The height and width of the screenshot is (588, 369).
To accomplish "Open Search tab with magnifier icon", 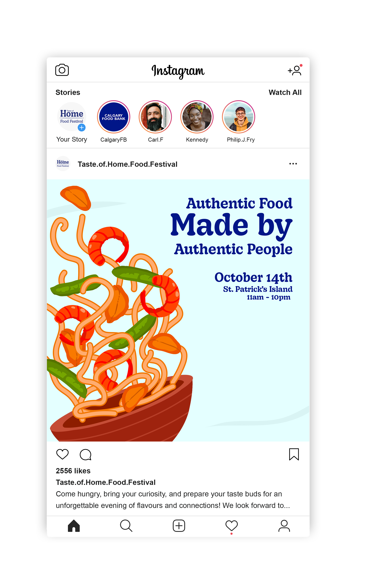I will pos(126,526).
